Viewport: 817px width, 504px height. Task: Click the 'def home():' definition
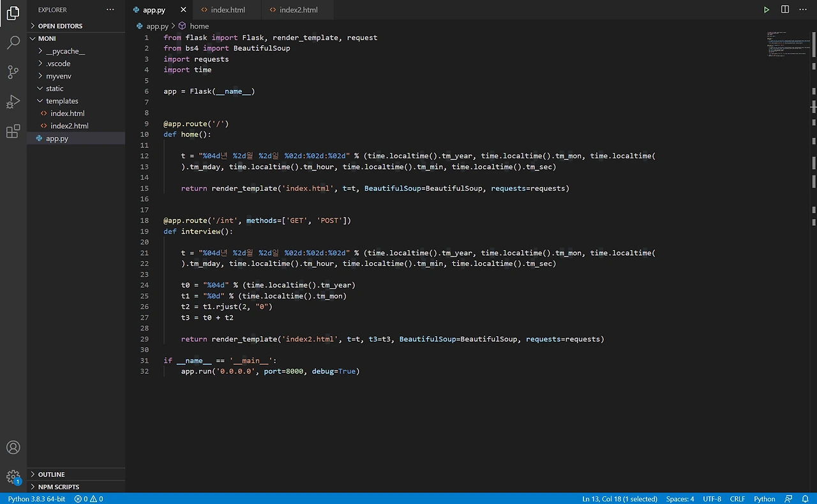(187, 135)
